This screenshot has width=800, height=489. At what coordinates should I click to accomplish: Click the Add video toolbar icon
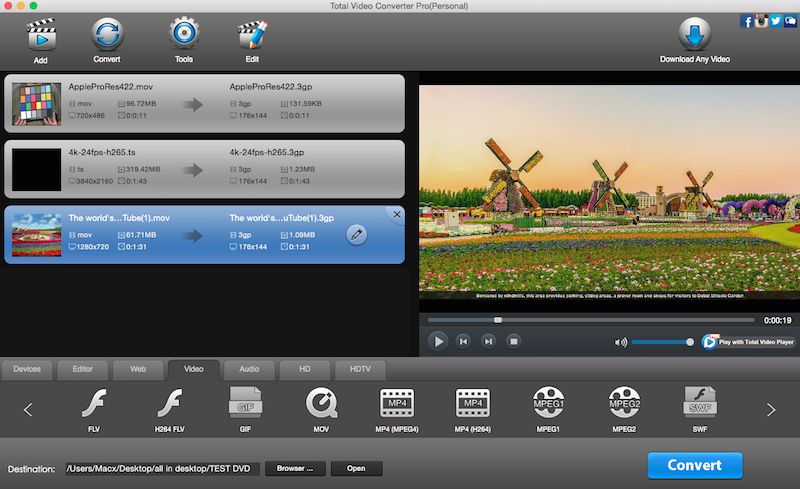(x=41, y=35)
